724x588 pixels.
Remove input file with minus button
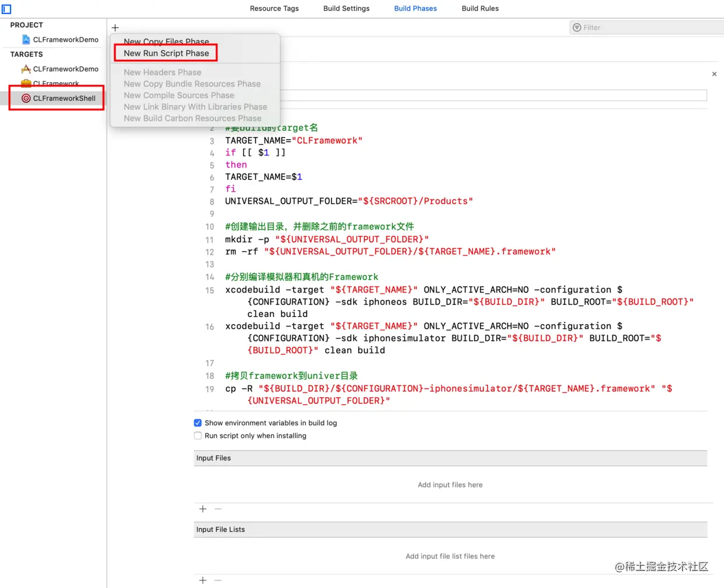coord(218,509)
